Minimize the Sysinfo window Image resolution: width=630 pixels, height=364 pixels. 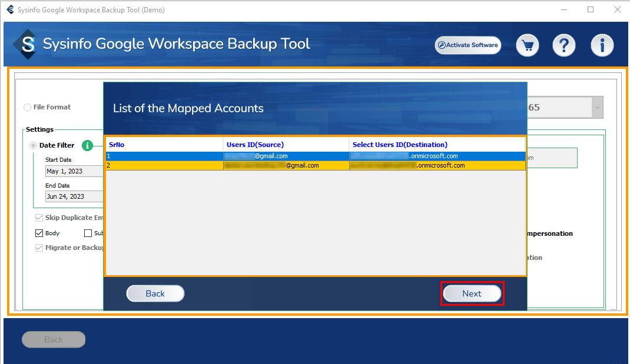pyautogui.click(x=564, y=9)
